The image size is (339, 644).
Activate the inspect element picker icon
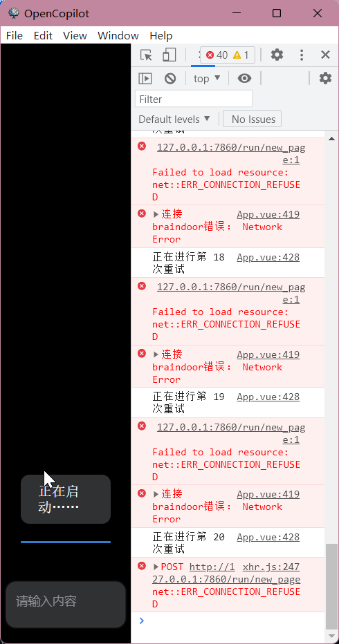click(x=146, y=55)
